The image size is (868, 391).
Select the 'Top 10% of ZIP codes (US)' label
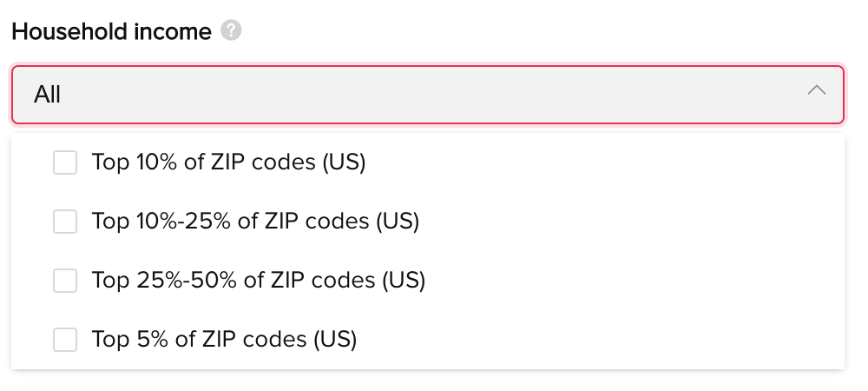click(228, 162)
